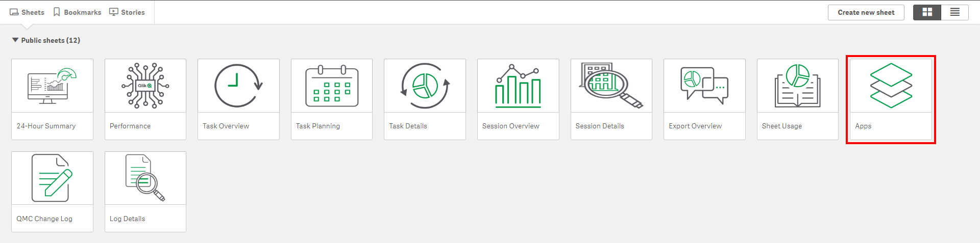Click the Apps stacked layers icon

[x=891, y=86]
